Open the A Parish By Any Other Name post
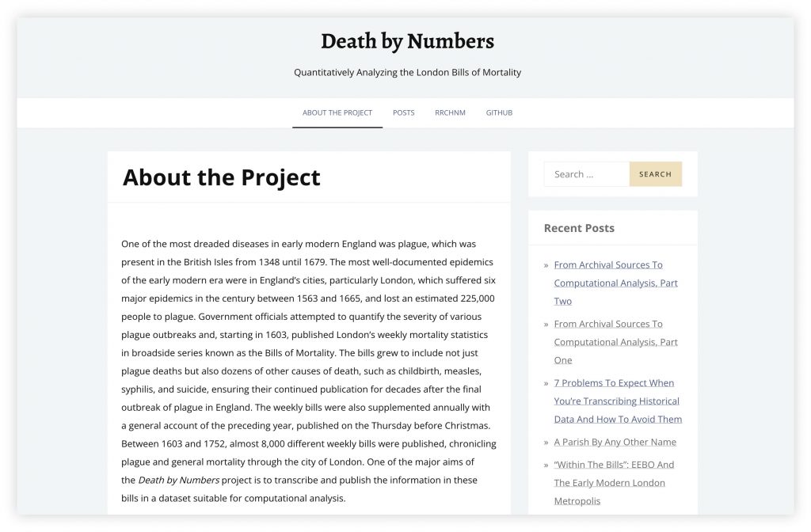This screenshot has width=811, height=532. pyautogui.click(x=617, y=442)
